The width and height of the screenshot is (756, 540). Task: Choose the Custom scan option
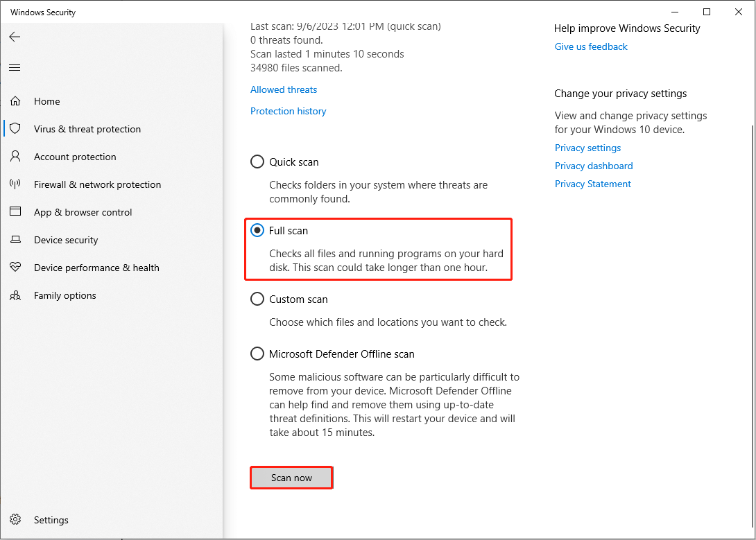(257, 299)
